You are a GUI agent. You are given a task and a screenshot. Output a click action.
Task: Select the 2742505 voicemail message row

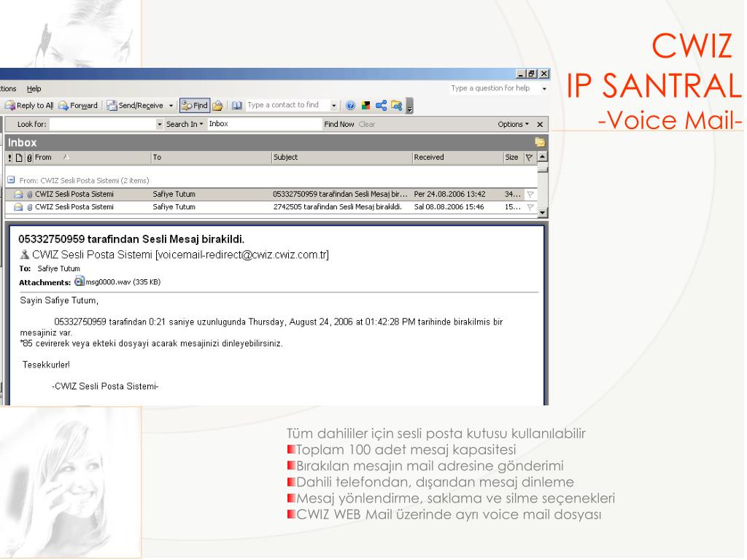[271, 207]
